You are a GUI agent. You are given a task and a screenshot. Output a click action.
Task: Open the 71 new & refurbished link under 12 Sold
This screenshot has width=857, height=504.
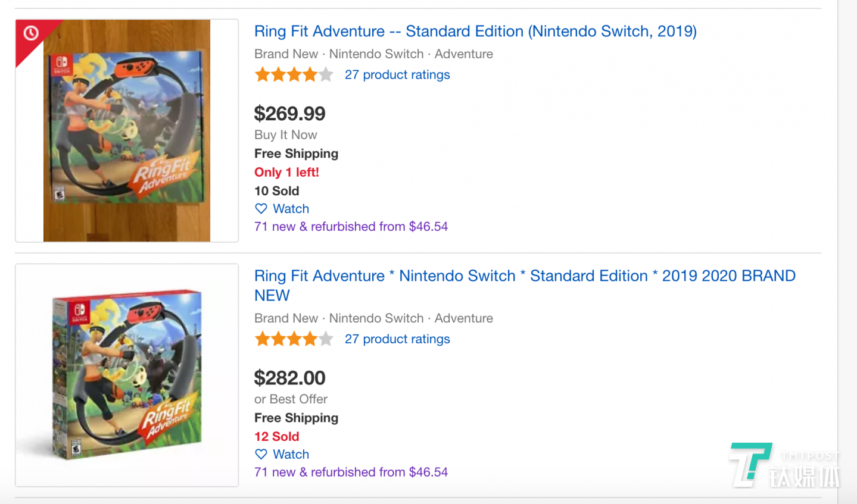tap(351, 472)
